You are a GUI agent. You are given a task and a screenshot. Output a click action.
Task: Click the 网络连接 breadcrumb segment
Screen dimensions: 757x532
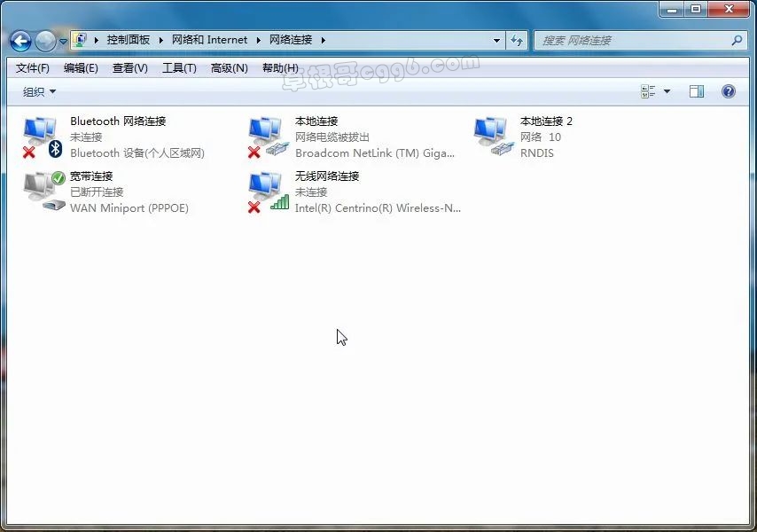tap(291, 40)
